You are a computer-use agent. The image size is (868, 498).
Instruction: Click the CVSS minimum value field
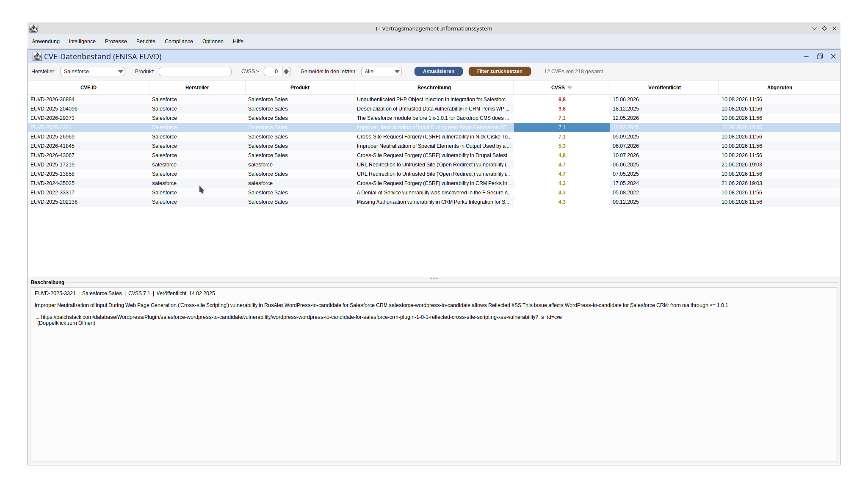pos(273,72)
